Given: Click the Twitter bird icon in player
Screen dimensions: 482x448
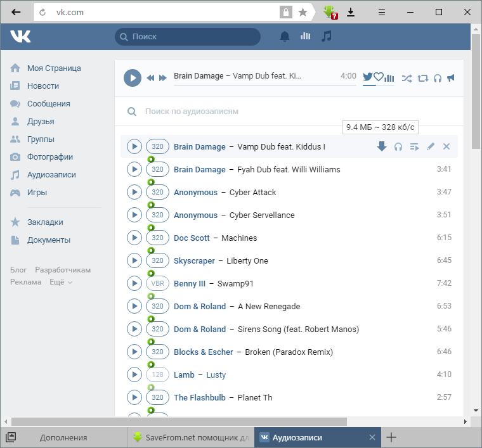Looking at the screenshot, I should pos(367,77).
